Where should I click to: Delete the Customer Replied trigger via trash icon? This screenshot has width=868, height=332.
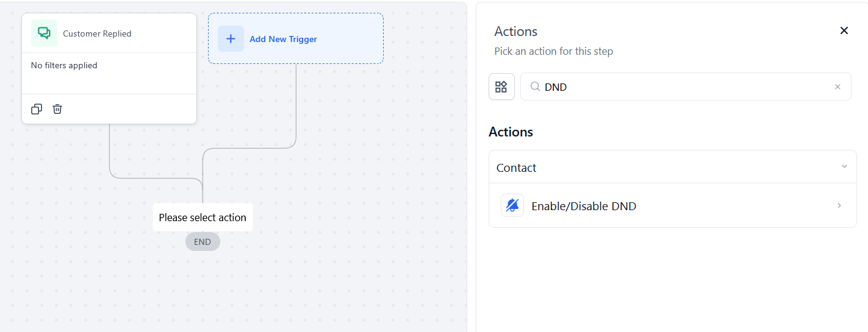pos(57,109)
